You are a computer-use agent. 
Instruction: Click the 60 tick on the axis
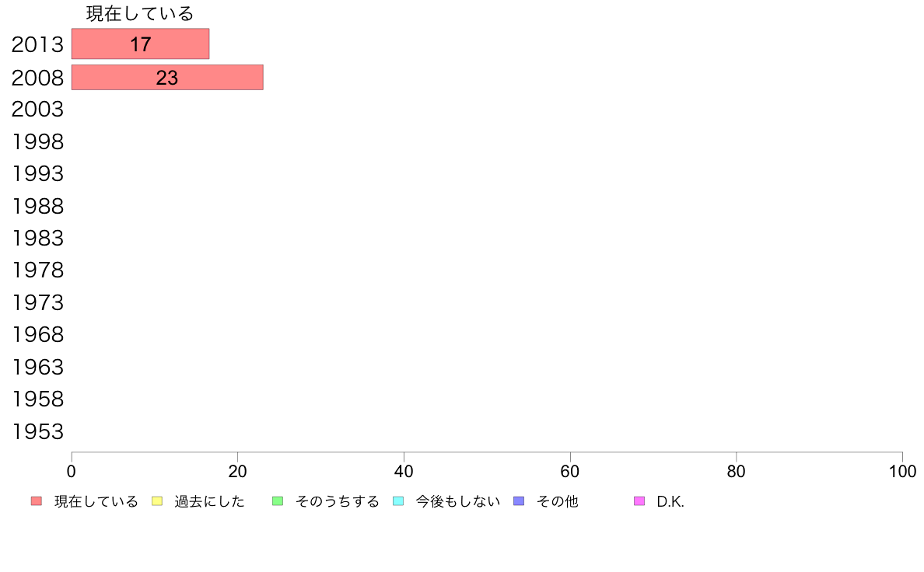[x=570, y=471]
